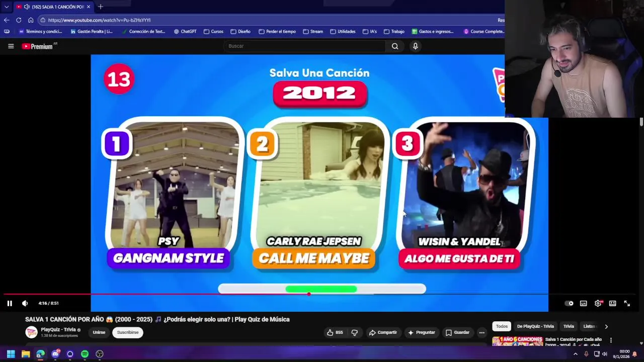Viewport: 644px width, 362px height.
Task: Select the Trivia filter chip
Action: (569, 326)
